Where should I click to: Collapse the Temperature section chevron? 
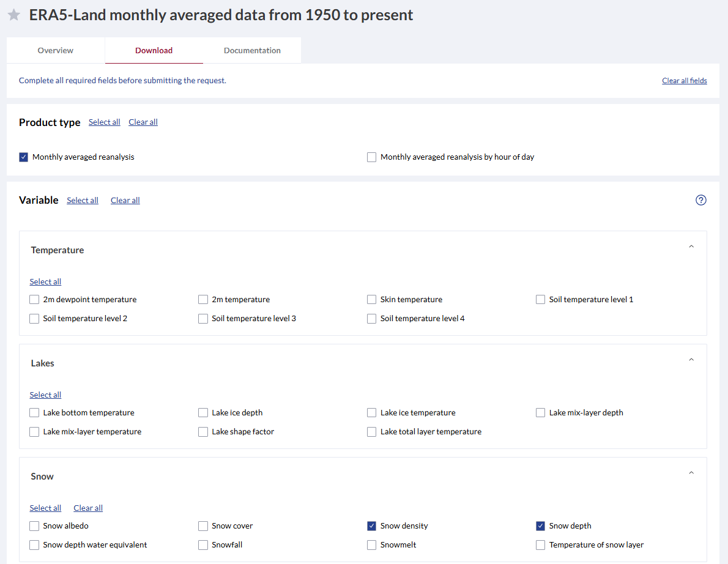pyautogui.click(x=691, y=247)
